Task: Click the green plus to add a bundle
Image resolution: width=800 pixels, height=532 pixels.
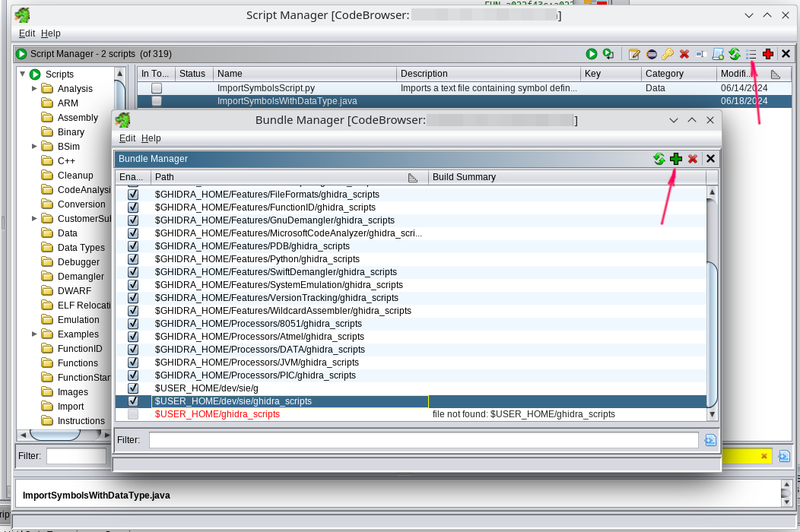Action: 676,159
